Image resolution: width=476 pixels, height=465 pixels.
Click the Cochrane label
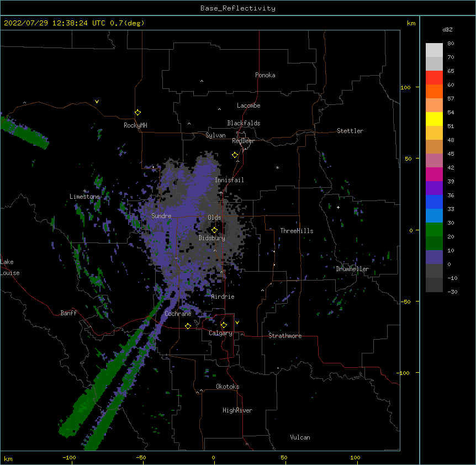point(178,314)
